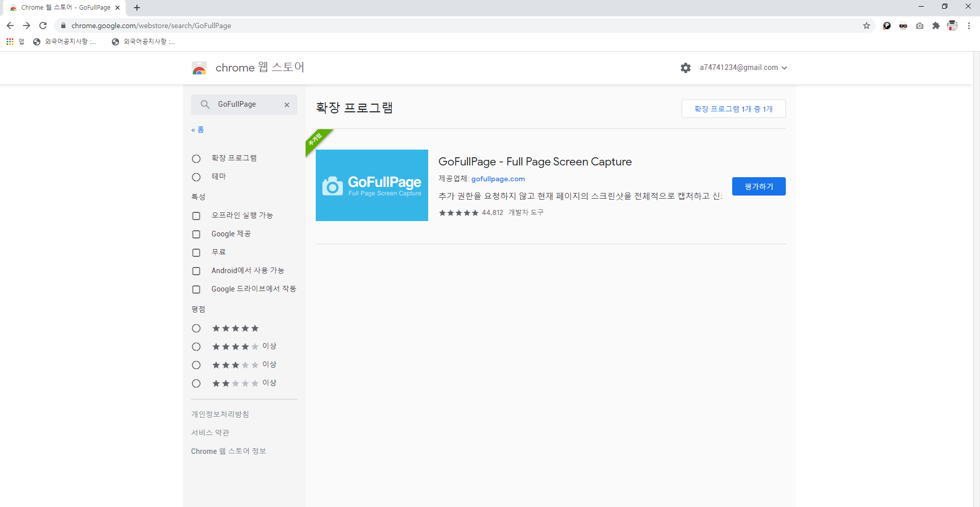
Task: Open 개인정보처리방침 link
Action: [x=220, y=414]
